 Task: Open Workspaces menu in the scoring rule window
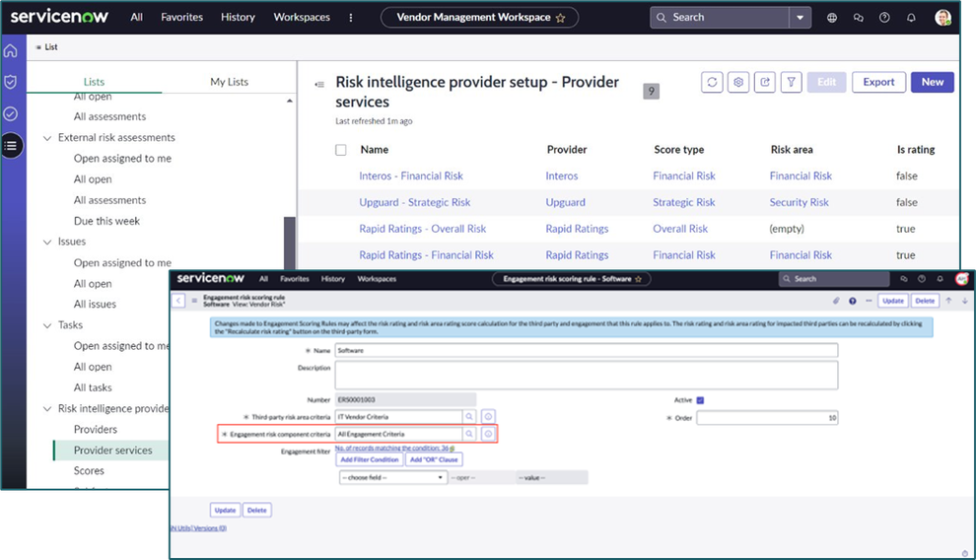pyautogui.click(x=377, y=279)
